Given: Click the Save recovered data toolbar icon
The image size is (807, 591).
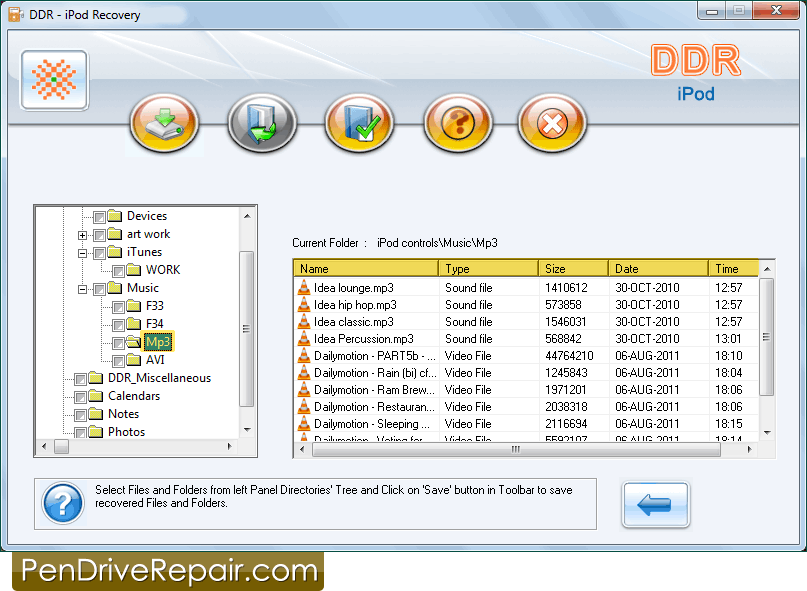Looking at the screenshot, I should point(164,123).
